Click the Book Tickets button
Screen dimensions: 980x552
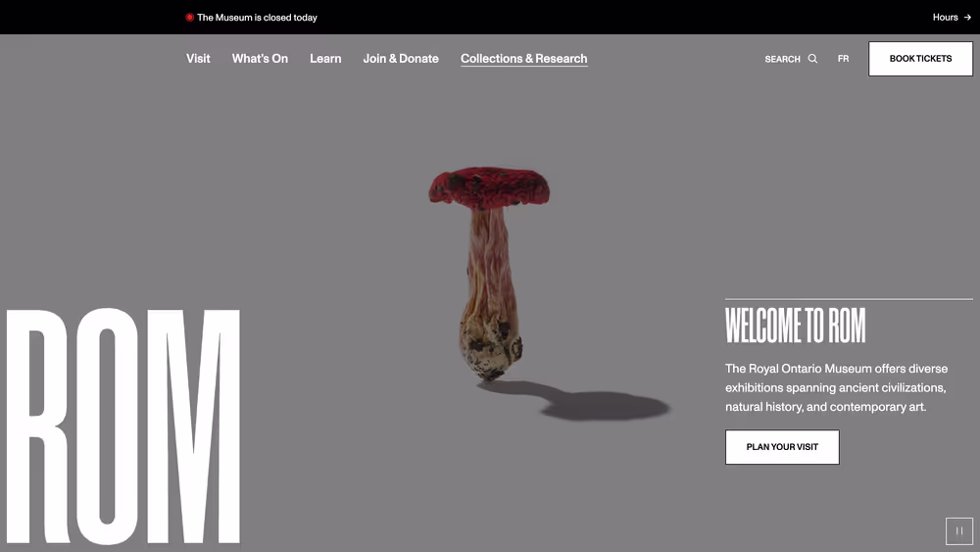[920, 59]
